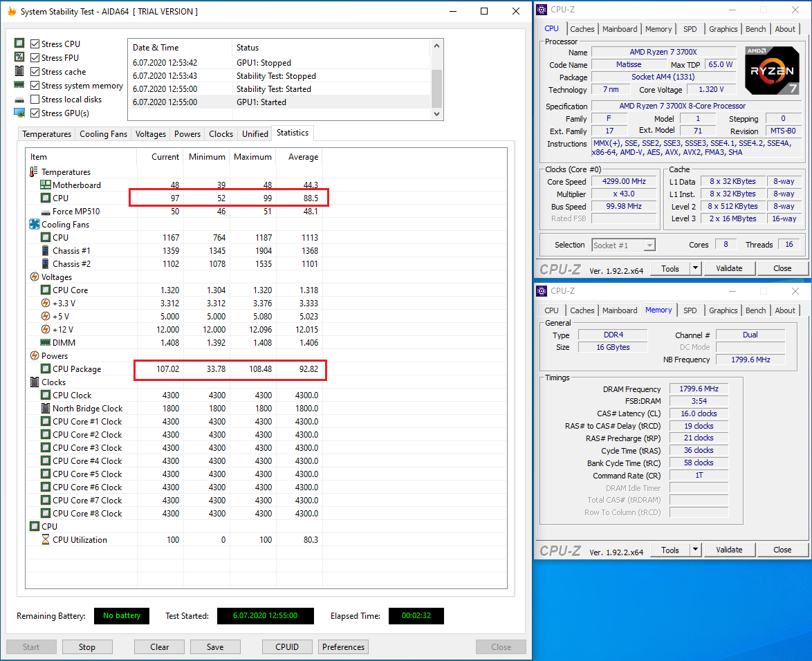Uncheck the Stress FPU checkbox
Screen dimensions: 812x661
(x=35, y=58)
